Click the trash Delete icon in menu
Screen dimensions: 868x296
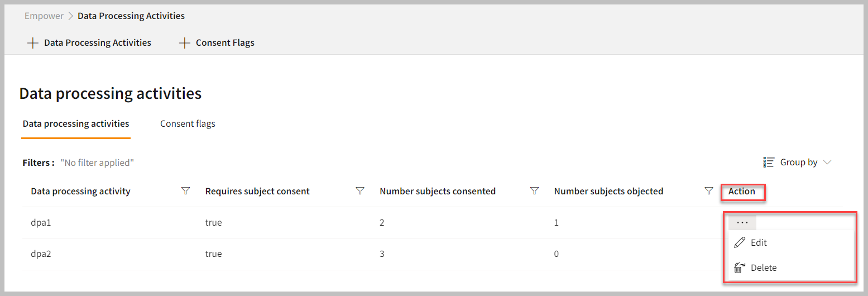pyautogui.click(x=740, y=268)
